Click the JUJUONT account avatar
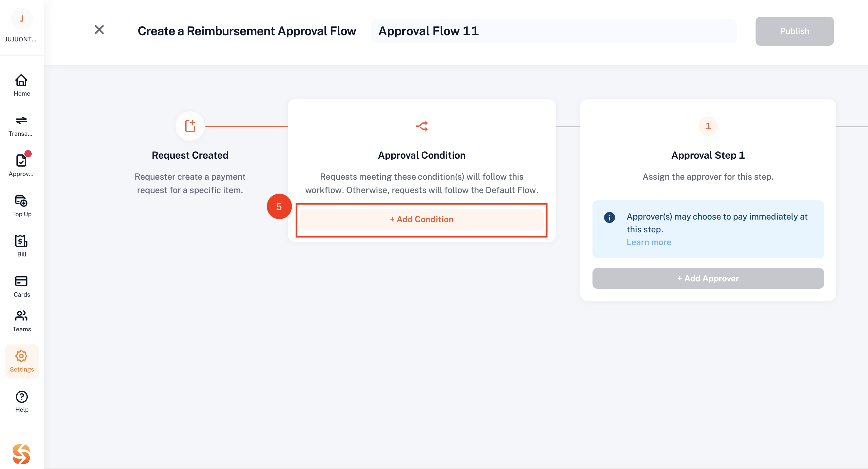 [22, 19]
